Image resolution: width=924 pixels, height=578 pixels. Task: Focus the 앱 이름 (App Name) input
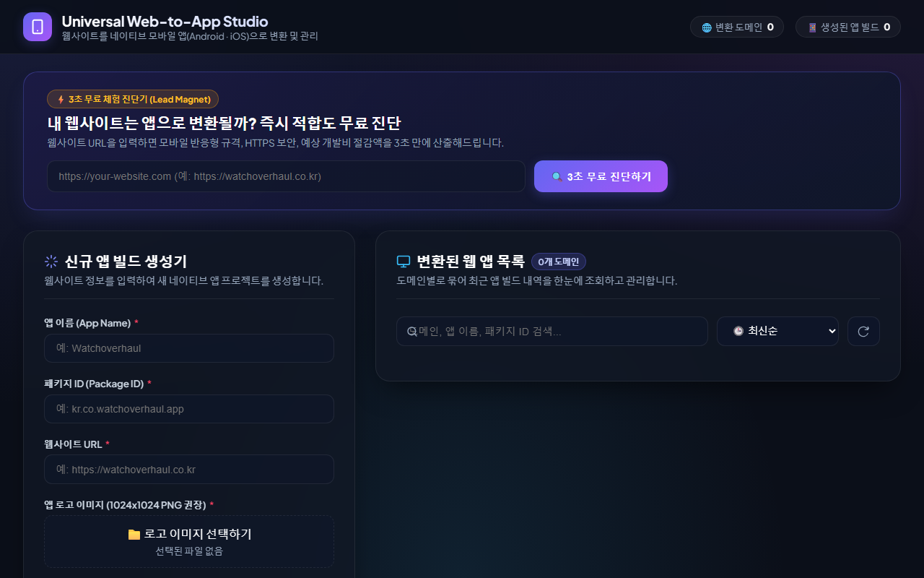[x=189, y=348]
